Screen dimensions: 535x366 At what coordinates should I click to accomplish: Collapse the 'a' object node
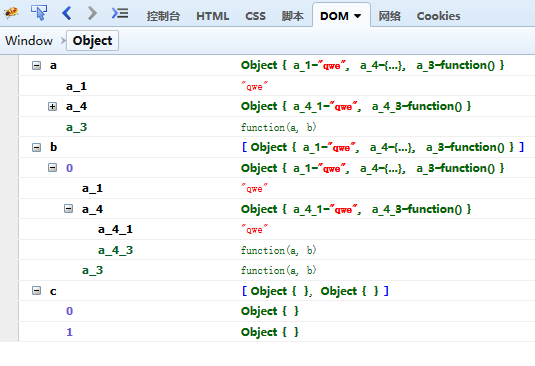36,65
